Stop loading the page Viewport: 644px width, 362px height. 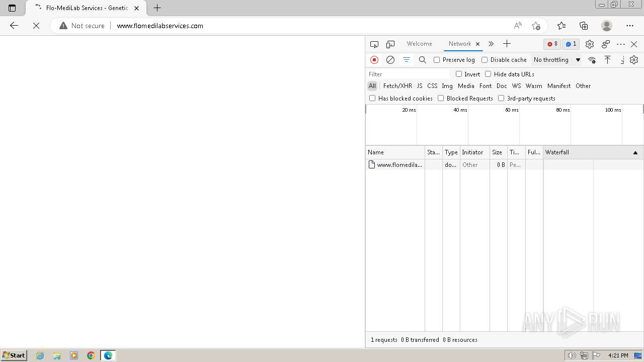point(36,26)
